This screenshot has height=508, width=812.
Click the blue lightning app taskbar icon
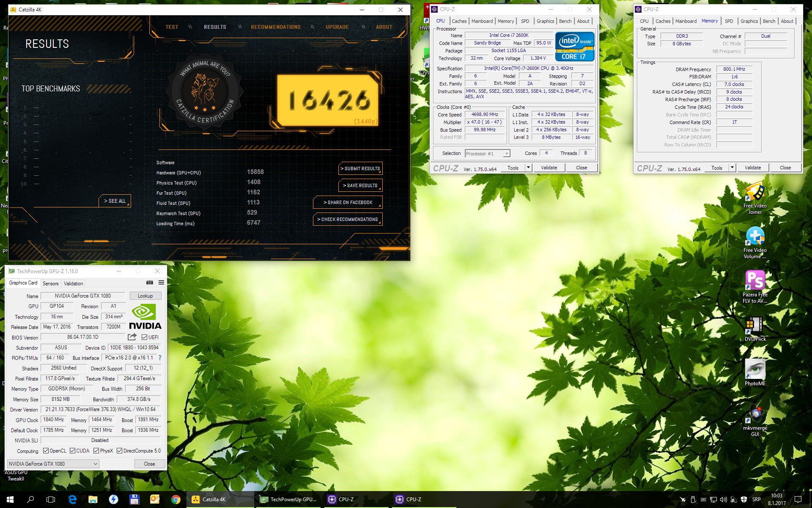point(113,500)
